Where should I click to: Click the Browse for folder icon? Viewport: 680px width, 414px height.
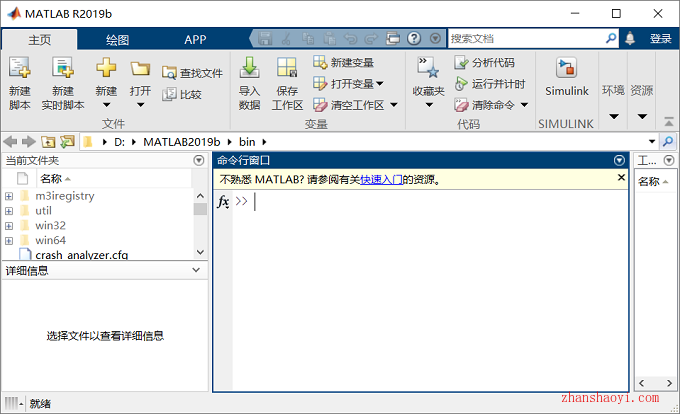click(x=67, y=141)
